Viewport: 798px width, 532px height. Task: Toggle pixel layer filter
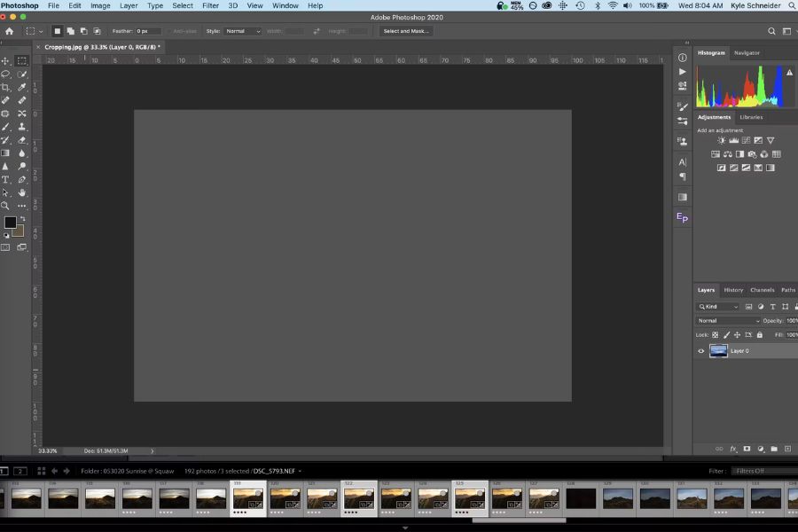[748, 307]
